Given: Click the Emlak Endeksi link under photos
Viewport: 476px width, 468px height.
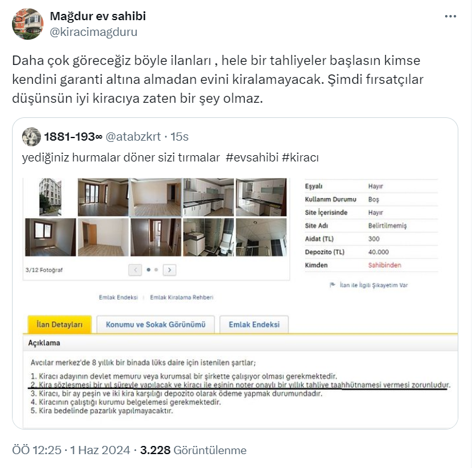Looking at the screenshot, I should click(119, 297).
